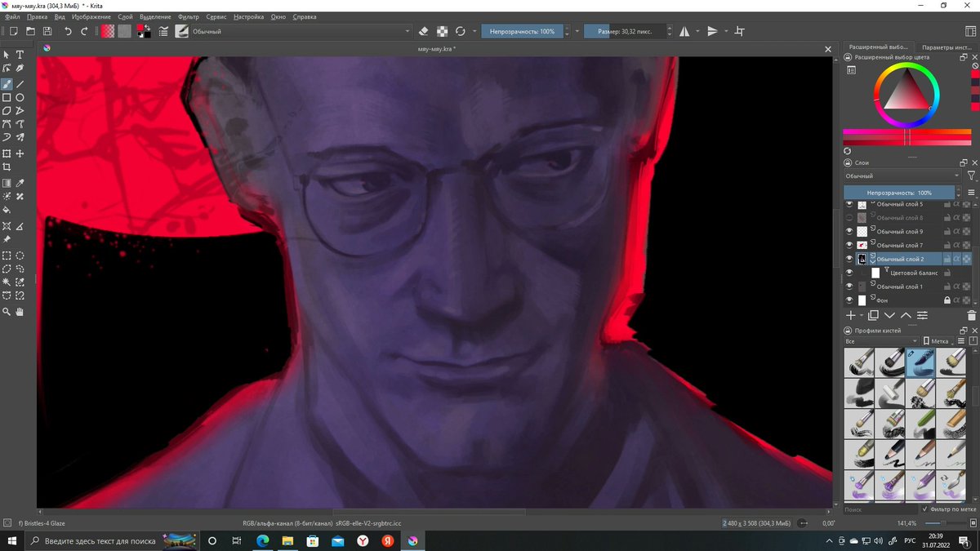Click the Redo arrow in toolbar

[83, 31]
